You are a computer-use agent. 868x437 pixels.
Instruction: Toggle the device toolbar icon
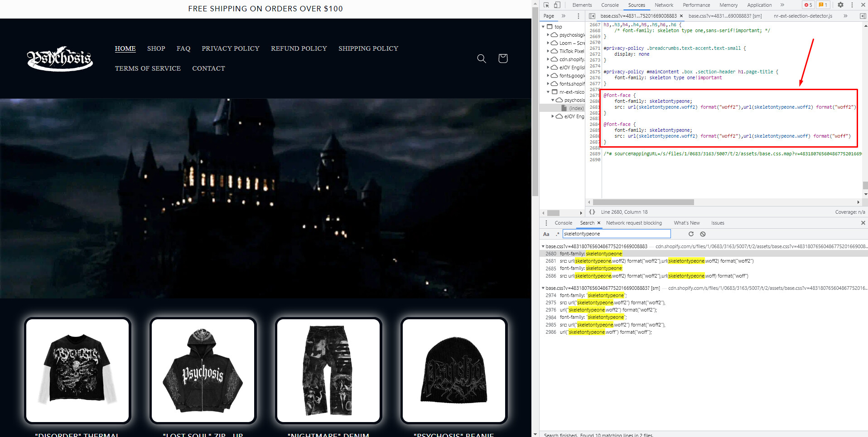(x=557, y=5)
